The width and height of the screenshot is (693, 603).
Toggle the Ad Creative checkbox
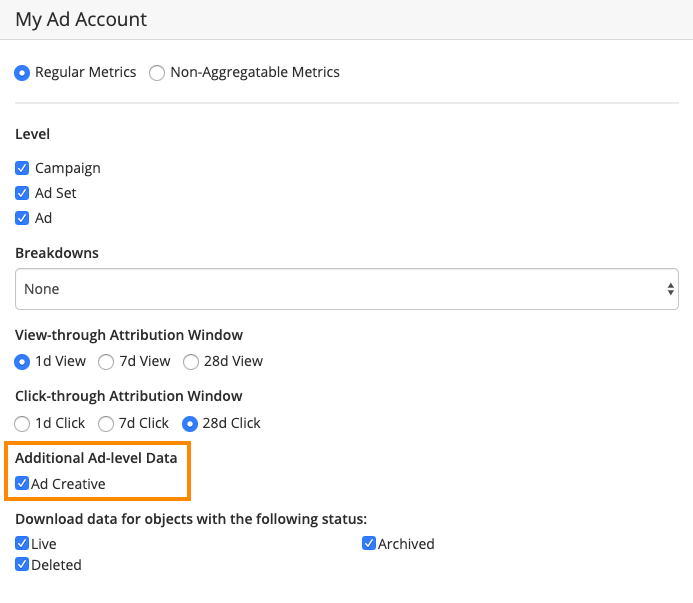click(22, 483)
